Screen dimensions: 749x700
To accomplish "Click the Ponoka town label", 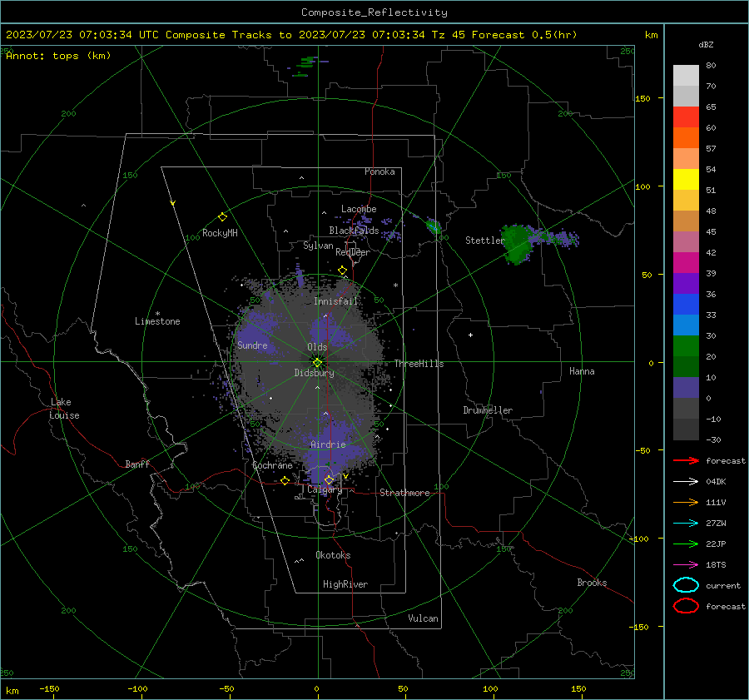I will 379,171.
